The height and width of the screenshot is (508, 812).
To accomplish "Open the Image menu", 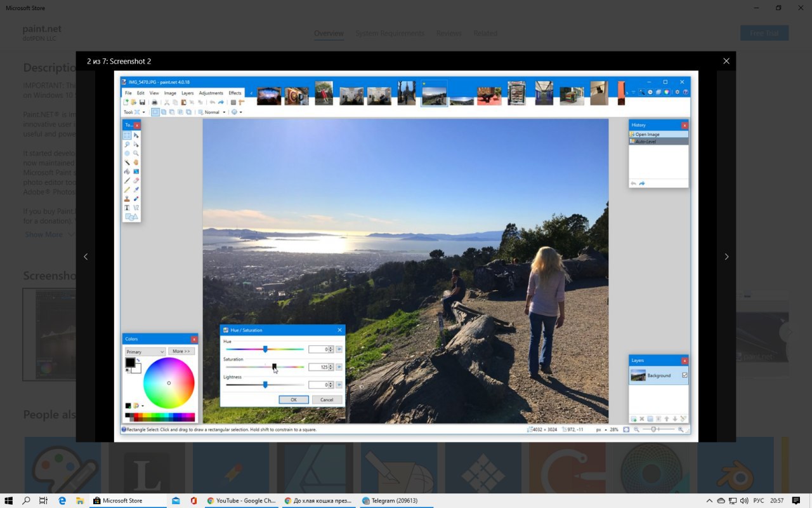I will click(170, 93).
